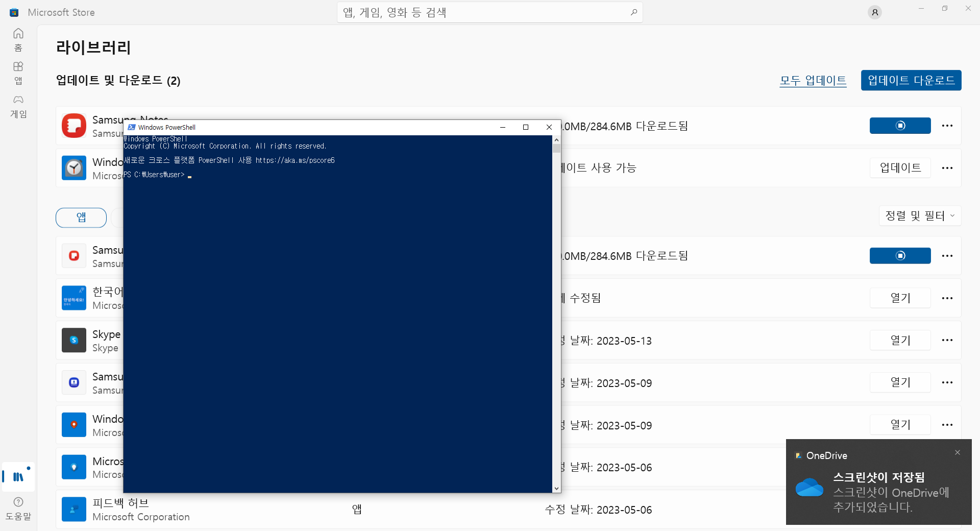Click the 스크린샷이 저장됨 notification text
Viewport: 980px width, 531px height.
878,477
